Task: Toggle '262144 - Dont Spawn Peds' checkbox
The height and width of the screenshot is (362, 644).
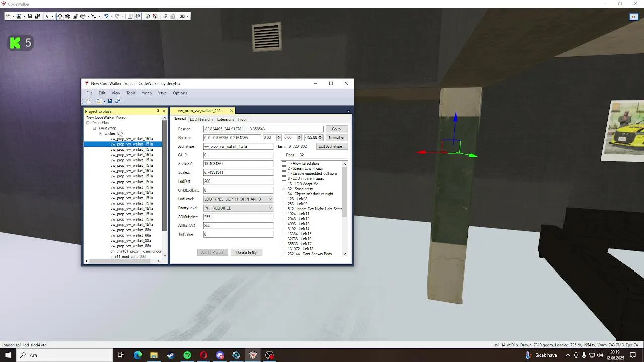Action: 284,254
